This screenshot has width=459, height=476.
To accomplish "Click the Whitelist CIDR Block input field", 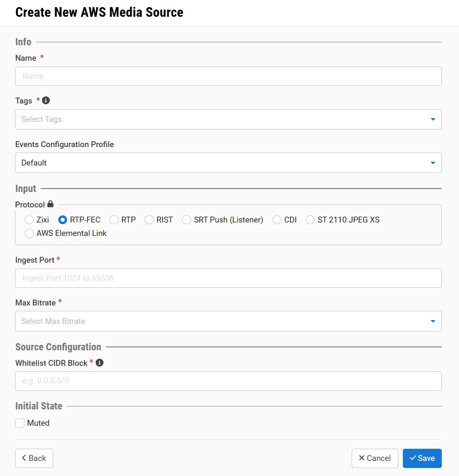I will tap(228, 381).
